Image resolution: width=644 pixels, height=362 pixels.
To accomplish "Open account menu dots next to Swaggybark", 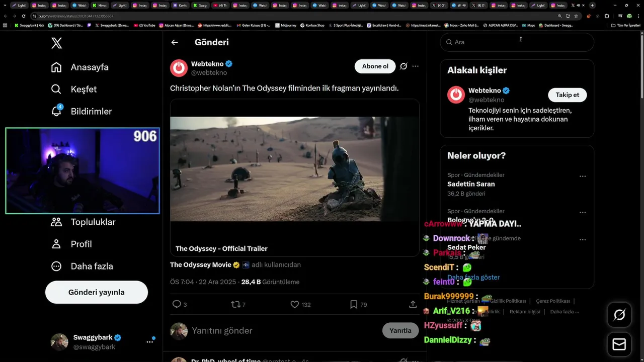I will click(149, 342).
